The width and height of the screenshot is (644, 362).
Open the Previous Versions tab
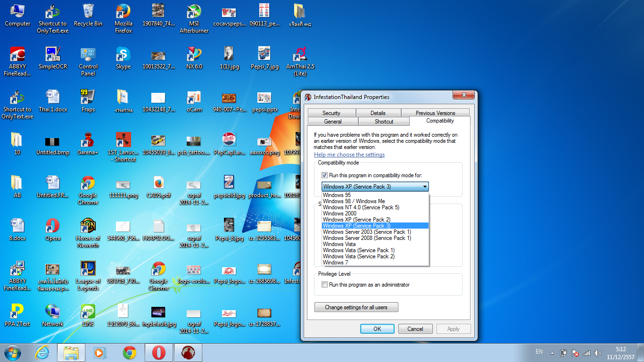pyautogui.click(x=435, y=113)
